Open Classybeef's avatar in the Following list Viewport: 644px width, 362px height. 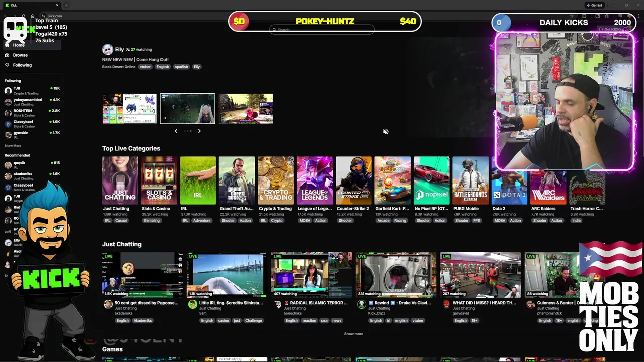[x=8, y=124]
